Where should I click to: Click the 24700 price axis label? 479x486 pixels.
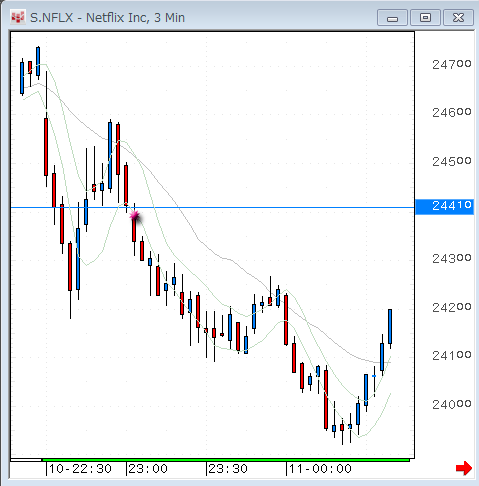point(452,64)
